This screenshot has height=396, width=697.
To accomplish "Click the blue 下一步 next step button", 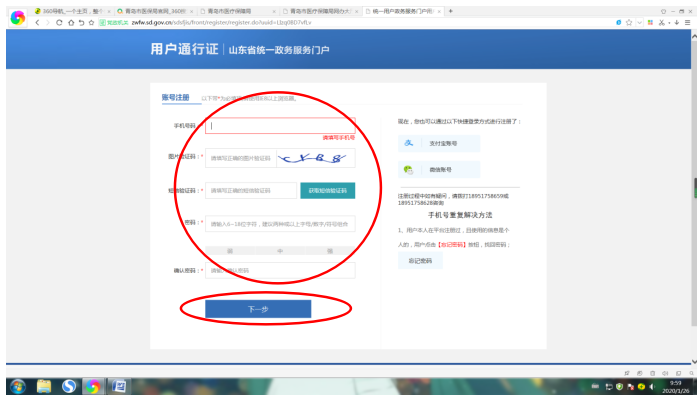I will [258, 309].
